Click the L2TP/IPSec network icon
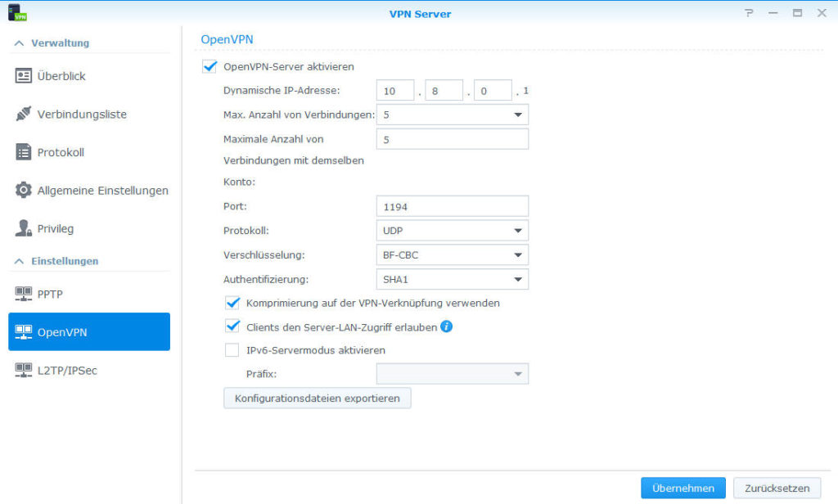The image size is (838, 504). pyautogui.click(x=23, y=370)
